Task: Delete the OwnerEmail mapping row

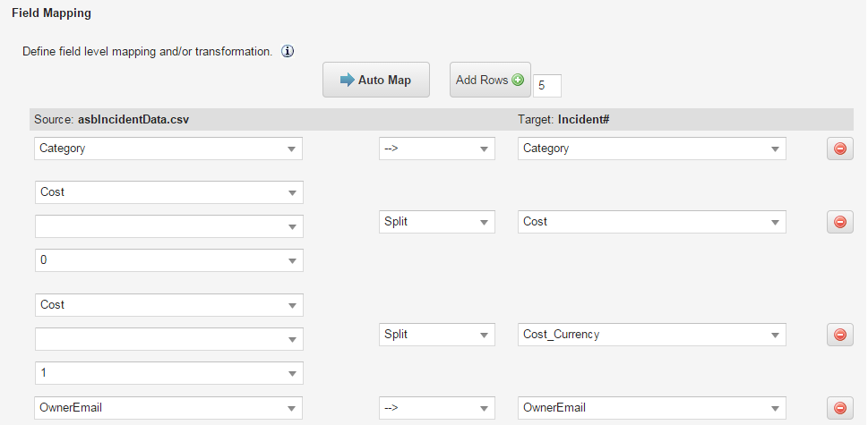Action: [x=839, y=408]
